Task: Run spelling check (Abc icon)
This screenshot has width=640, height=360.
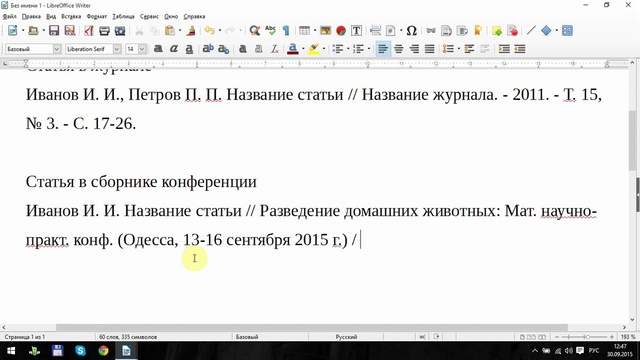Action: point(270,31)
